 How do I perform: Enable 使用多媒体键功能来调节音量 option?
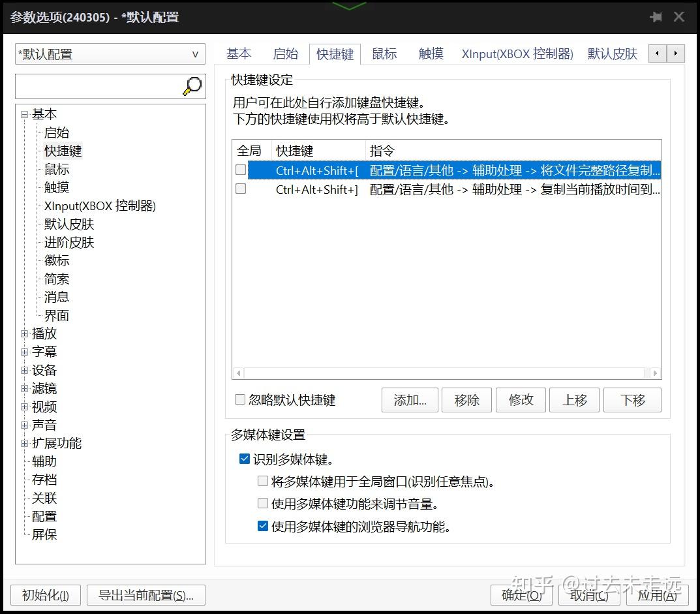click(263, 504)
